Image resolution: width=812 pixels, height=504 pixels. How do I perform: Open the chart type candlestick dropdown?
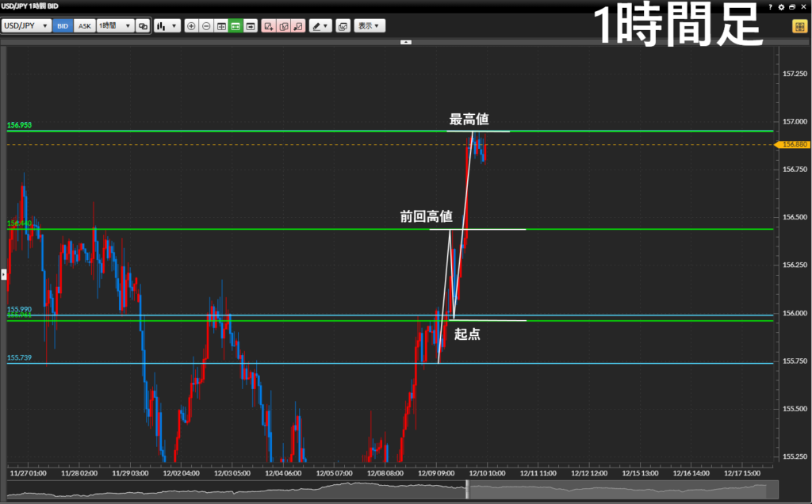click(167, 26)
